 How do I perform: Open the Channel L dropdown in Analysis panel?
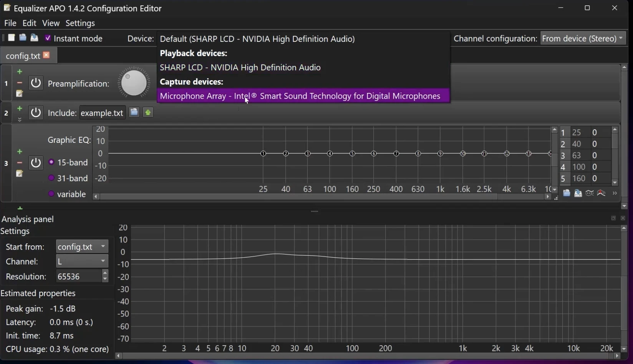point(82,261)
